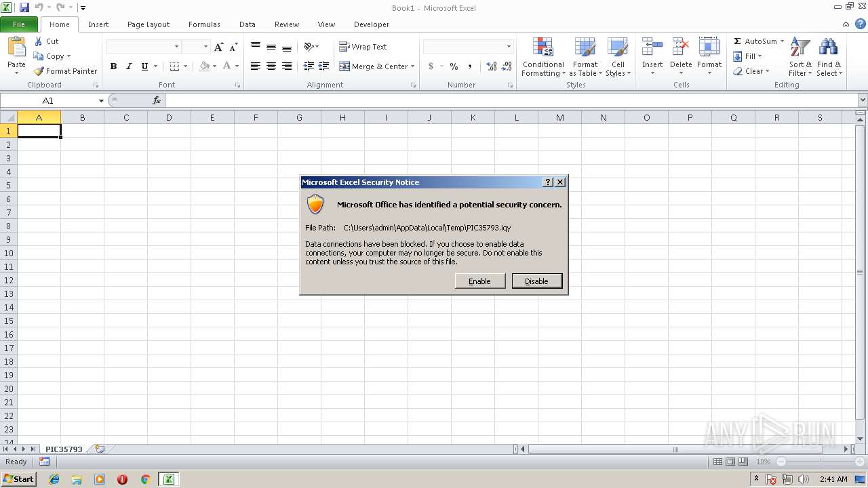Click the Security Notice help question button
The image size is (868, 488).
(x=548, y=182)
